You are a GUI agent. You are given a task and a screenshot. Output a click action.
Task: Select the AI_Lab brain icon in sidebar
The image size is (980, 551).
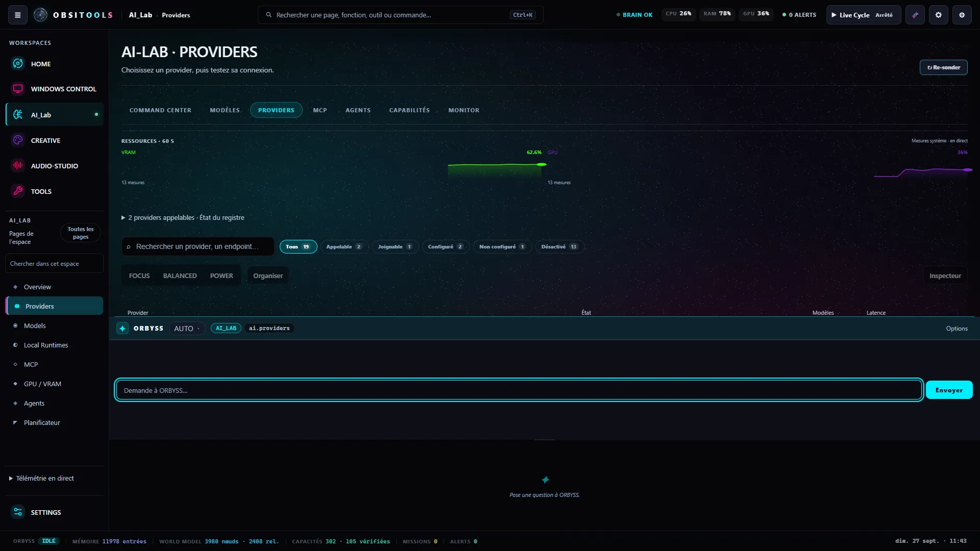pos(18,115)
